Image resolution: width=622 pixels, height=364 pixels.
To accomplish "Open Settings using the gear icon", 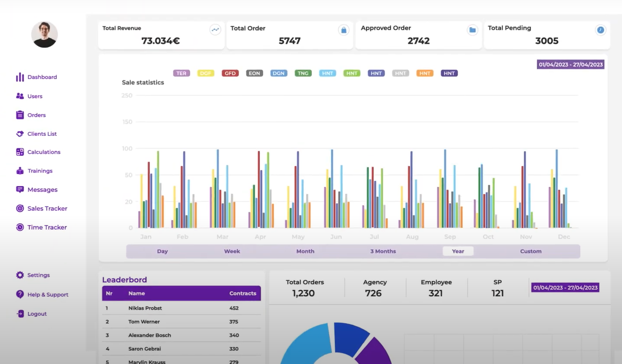I will [20, 275].
